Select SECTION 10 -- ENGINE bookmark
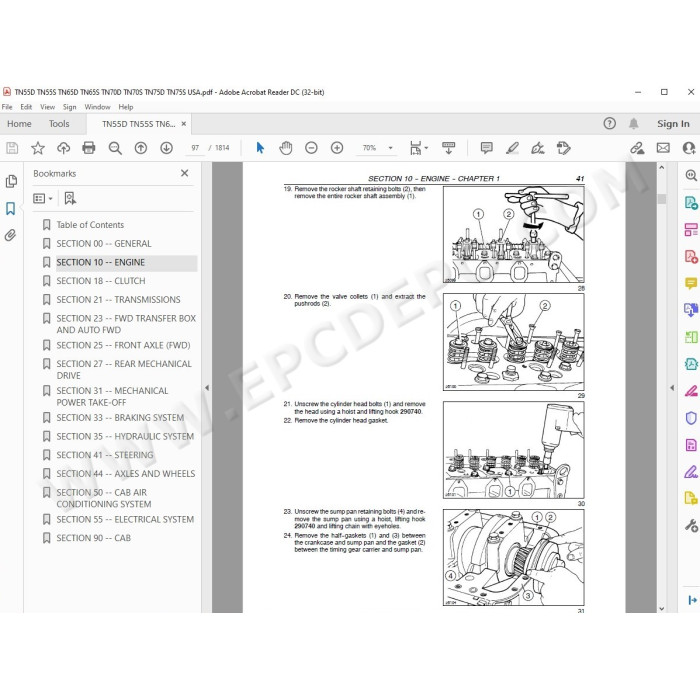Viewport: 700px width, 700px height. [100, 262]
